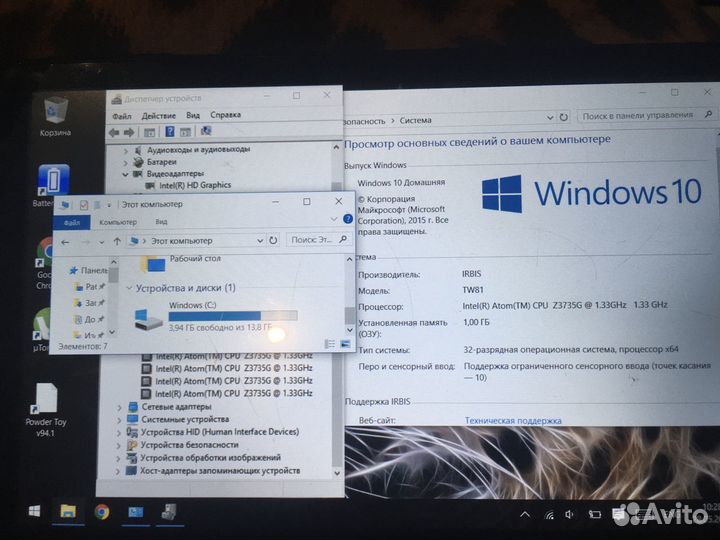This screenshot has height=540, width=720.
Task: Click Device Manager vertical scrollbar down arrow
Action: click(337, 472)
